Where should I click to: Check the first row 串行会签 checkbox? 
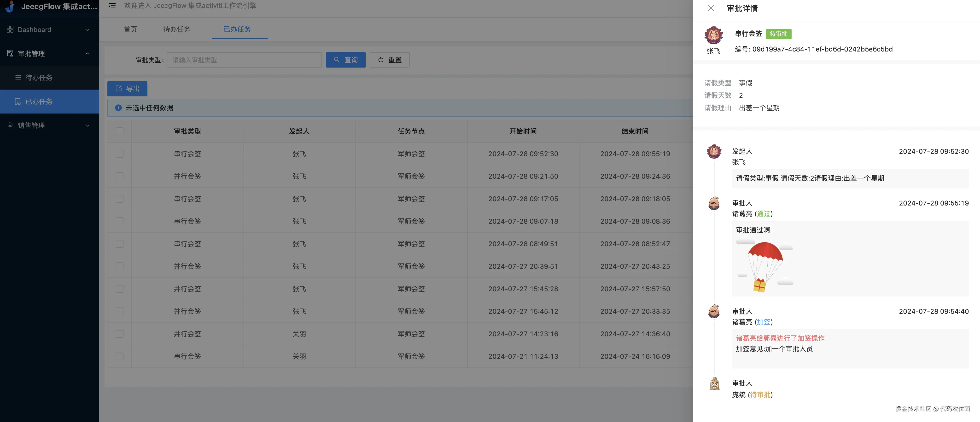[119, 154]
